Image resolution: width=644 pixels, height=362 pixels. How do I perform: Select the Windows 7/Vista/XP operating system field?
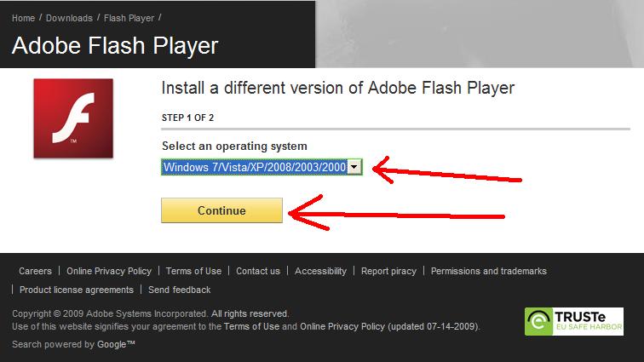[x=254, y=167]
